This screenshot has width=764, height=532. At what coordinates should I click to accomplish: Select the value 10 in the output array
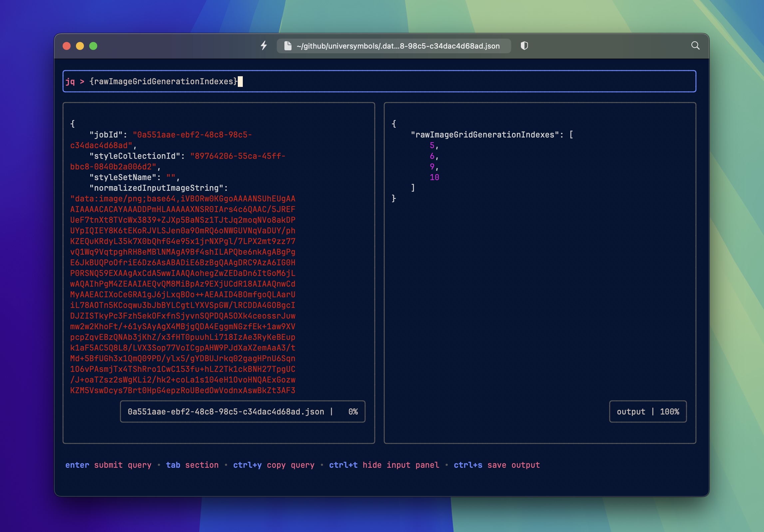pyautogui.click(x=435, y=177)
